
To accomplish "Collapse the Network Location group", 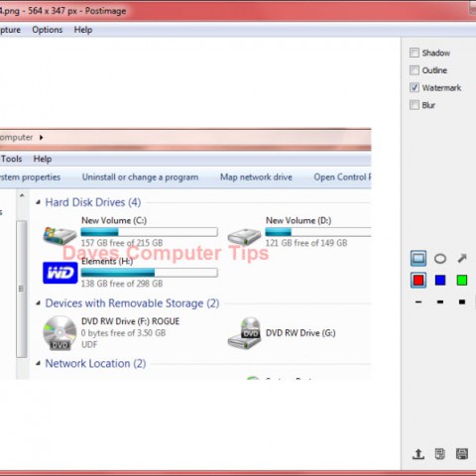I will coord(39,363).
